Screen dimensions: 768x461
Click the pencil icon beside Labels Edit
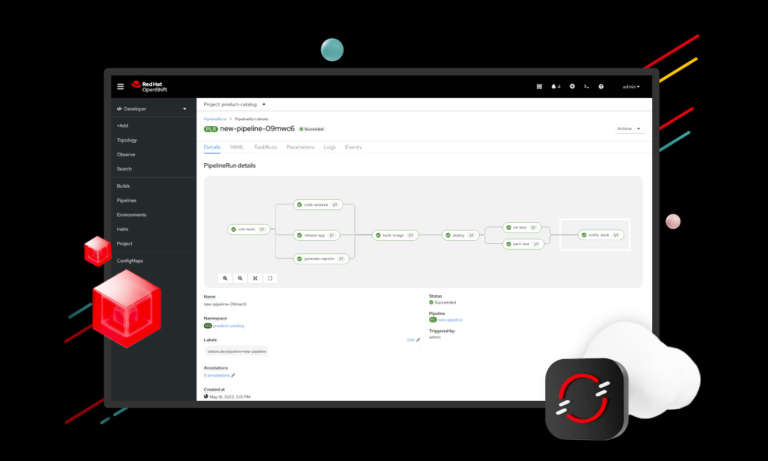[418, 340]
